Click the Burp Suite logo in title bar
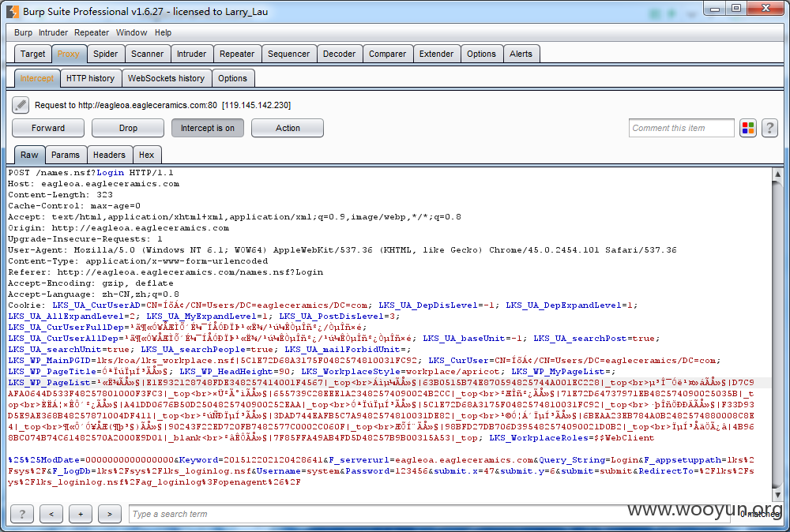790x532 pixels. pyautogui.click(x=13, y=11)
